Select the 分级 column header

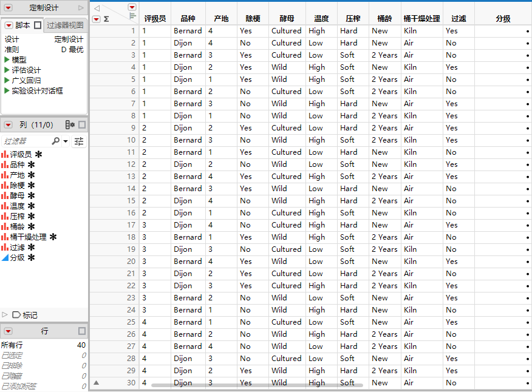pyautogui.click(x=503, y=19)
